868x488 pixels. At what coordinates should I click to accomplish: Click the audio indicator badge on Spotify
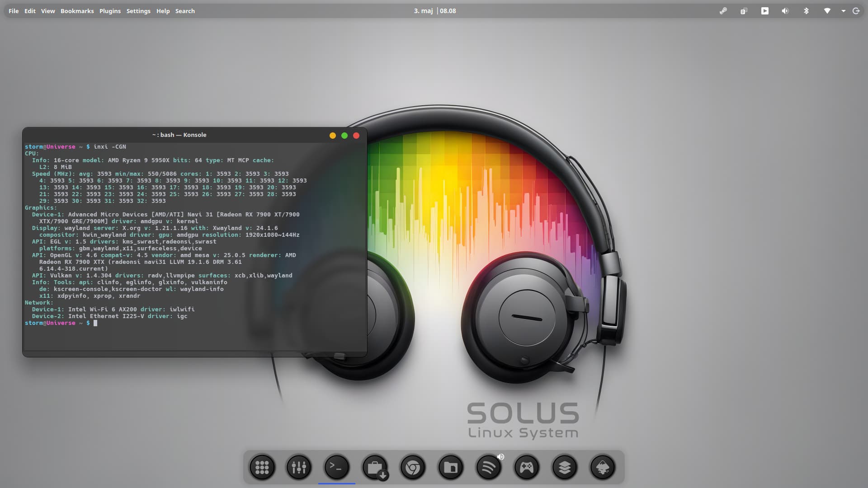(x=500, y=457)
